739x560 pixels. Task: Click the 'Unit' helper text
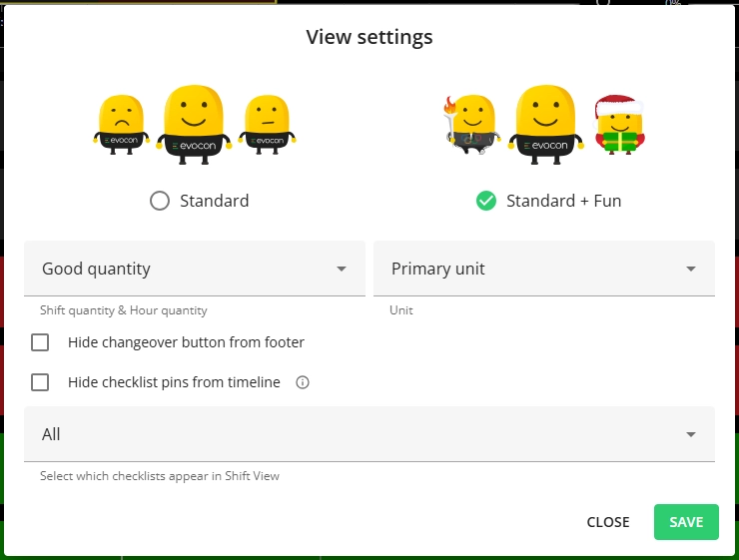[401, 310]
